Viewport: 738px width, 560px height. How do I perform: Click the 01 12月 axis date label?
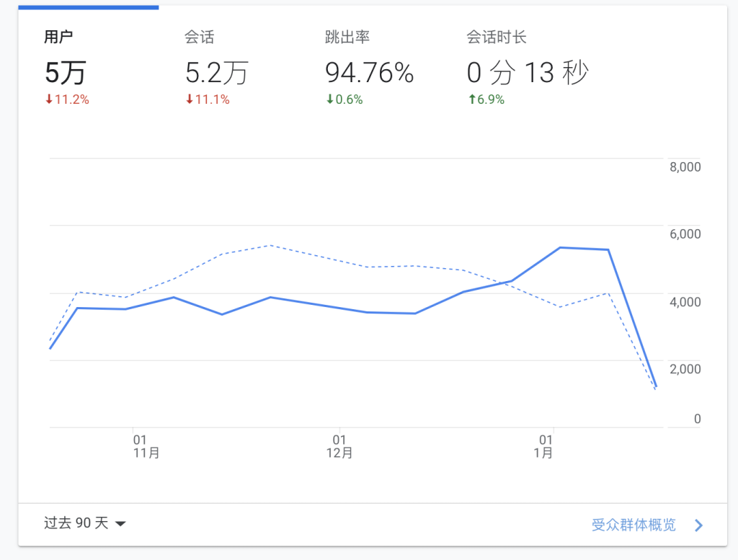click(x=339, y=446)
